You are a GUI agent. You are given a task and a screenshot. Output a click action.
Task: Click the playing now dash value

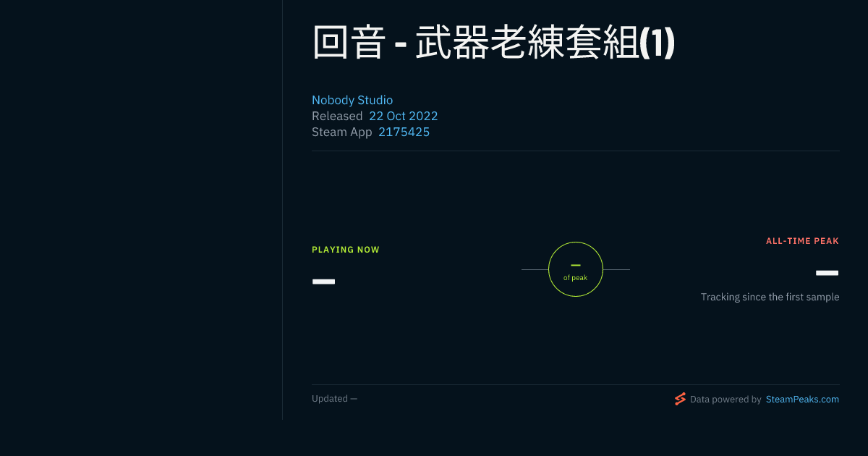tap(323, 281)
